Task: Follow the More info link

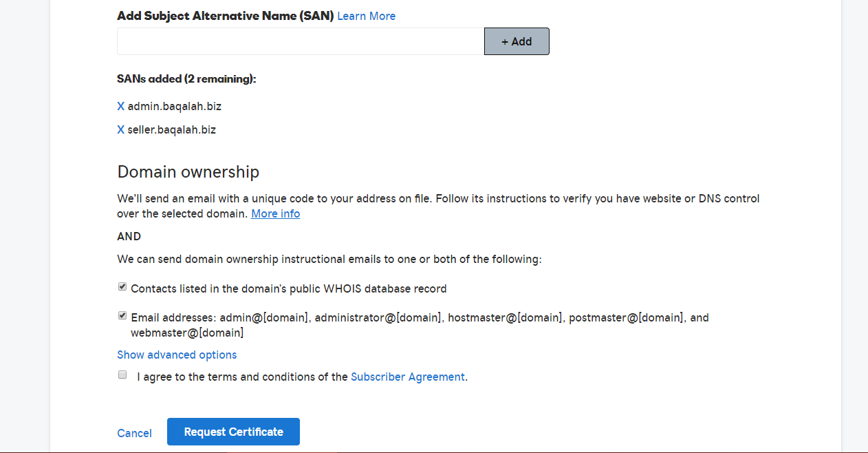Action: 275,214
